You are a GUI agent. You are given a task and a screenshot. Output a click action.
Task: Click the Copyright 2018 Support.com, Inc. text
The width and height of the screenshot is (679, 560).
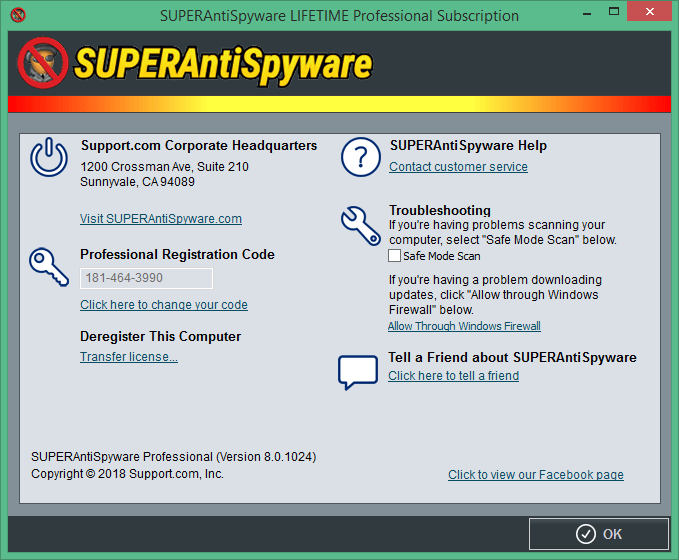127,474
